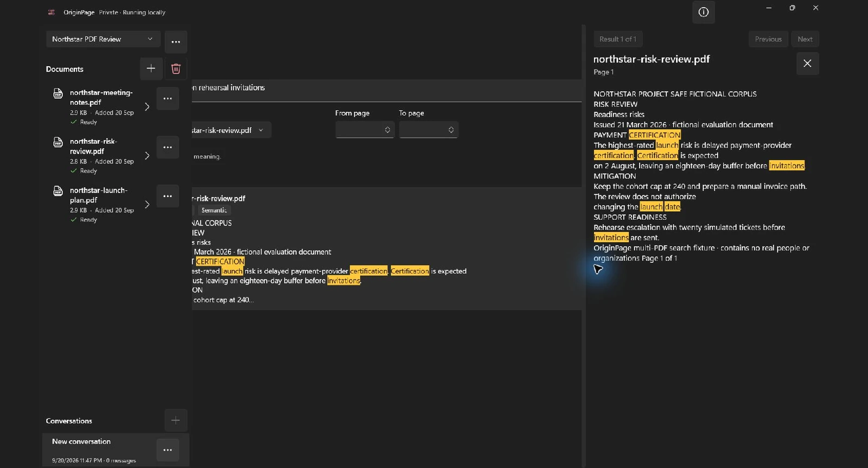Click the 'Documents' section heading
Screen dimensions: 868x468
pyautogui.click(x=65, y=69)
